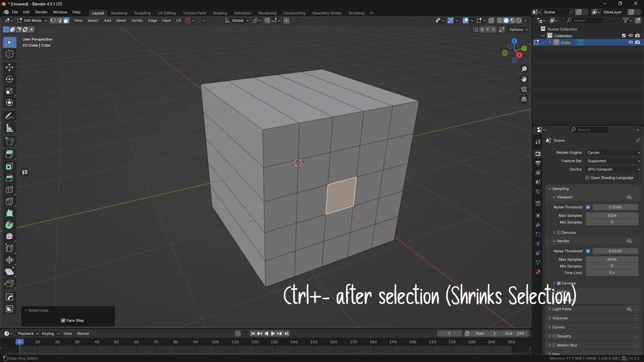Select the Extrude Region tool
Screen dimensions: 644x362
point(9,154)
